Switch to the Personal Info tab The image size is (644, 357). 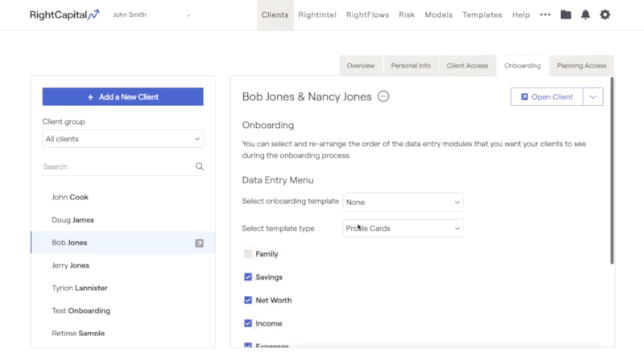point(411,66)
